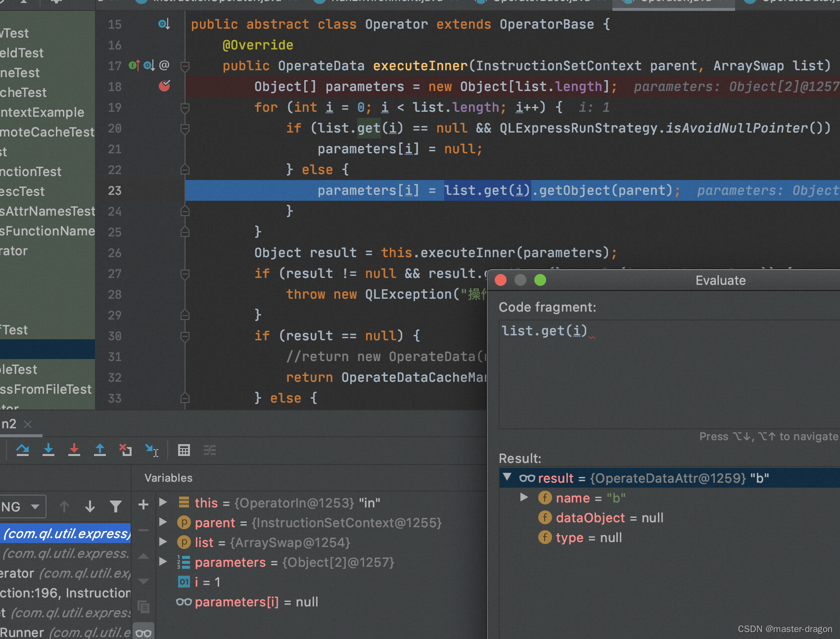
Task: Expand the 'this' variable node
Action: (x=163, y=502)
